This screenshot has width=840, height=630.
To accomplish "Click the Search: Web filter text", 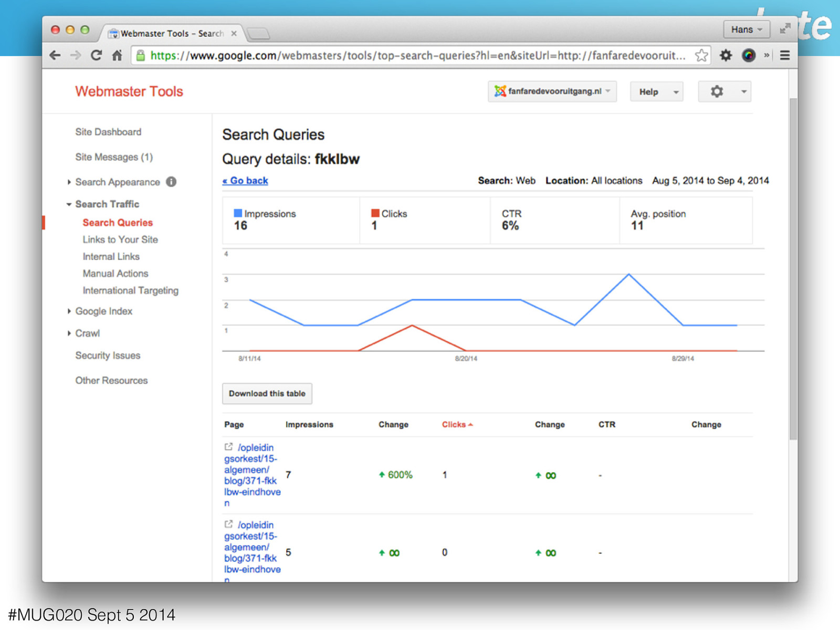I will pyautogui.click(x=507, y=181).
